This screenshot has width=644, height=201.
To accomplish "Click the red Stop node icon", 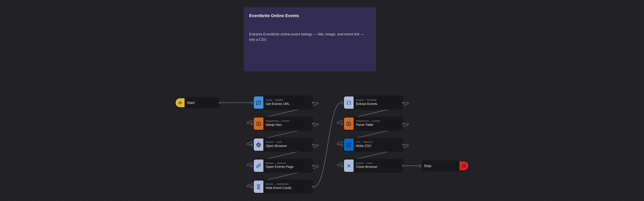I will (464, 166).
